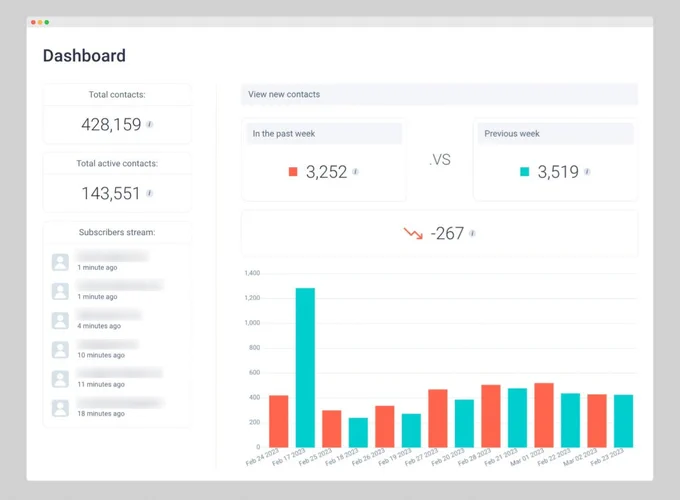Screen dimensions: 680x500
Task: Click the red window close dot
Action: click(x=33, y=22)
